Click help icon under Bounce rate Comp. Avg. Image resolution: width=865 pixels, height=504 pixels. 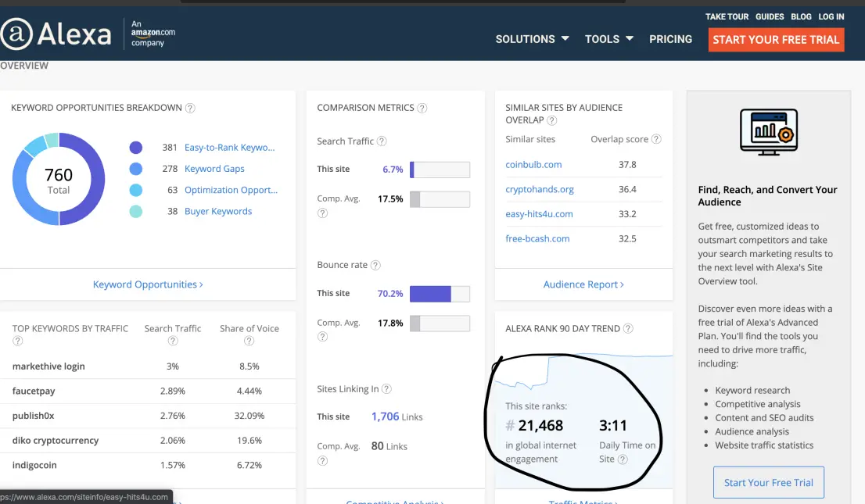323,336
